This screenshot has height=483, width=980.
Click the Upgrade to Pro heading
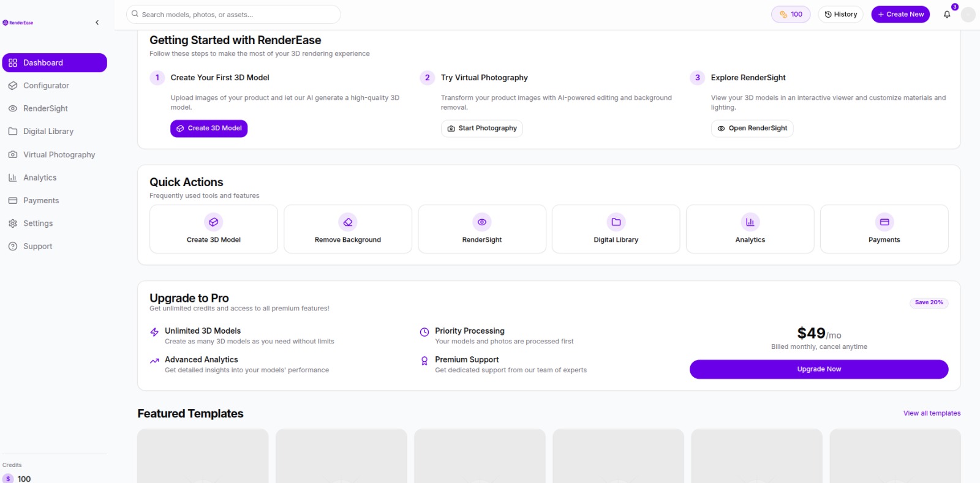[189, 298]
